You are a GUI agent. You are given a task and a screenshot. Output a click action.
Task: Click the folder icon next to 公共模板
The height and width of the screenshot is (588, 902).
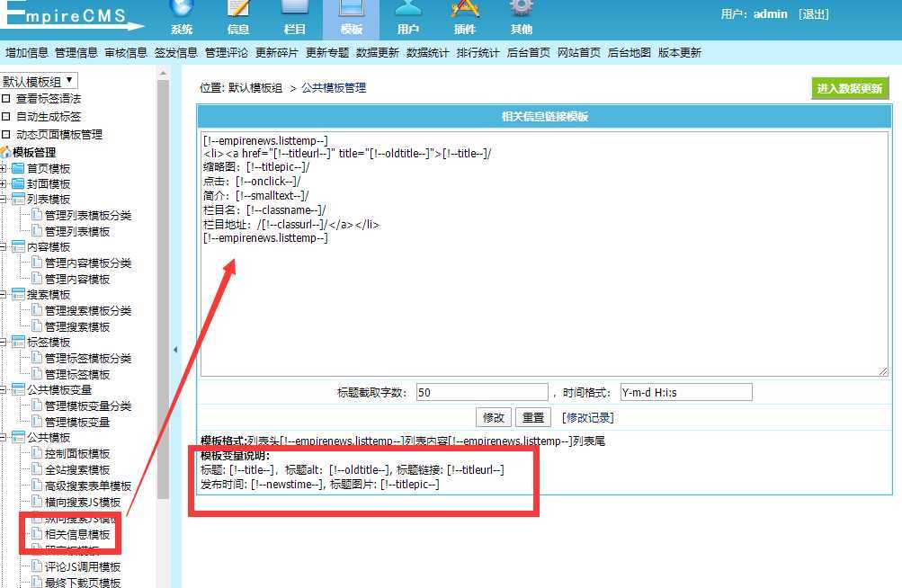click(x=18, y=437)
